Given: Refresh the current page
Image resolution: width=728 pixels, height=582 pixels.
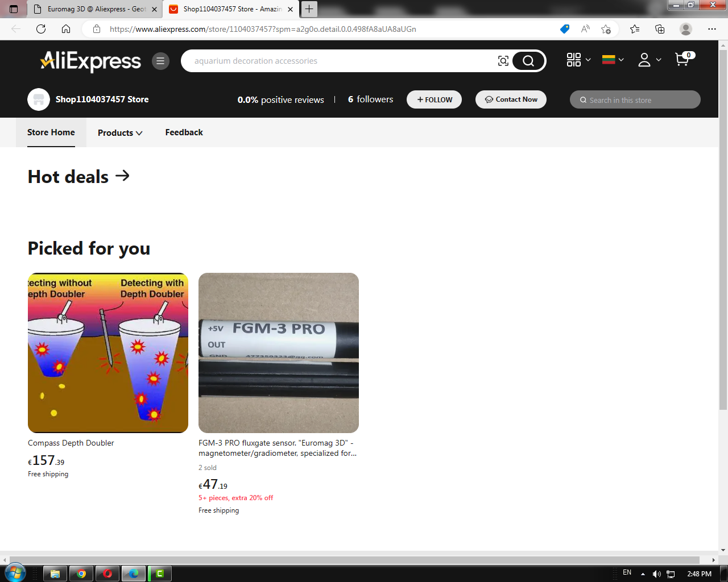Looking at the screenshot, I should tap(41, 29).
